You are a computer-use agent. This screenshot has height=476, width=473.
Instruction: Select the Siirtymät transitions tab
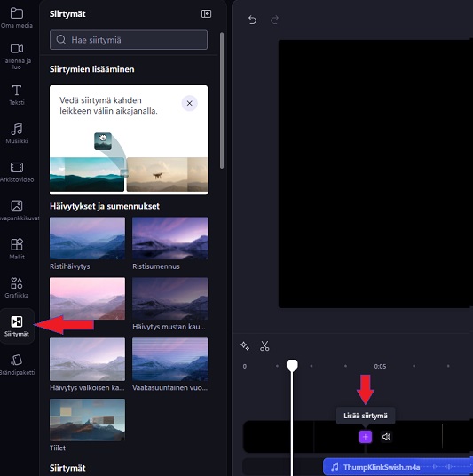point(16,326)
